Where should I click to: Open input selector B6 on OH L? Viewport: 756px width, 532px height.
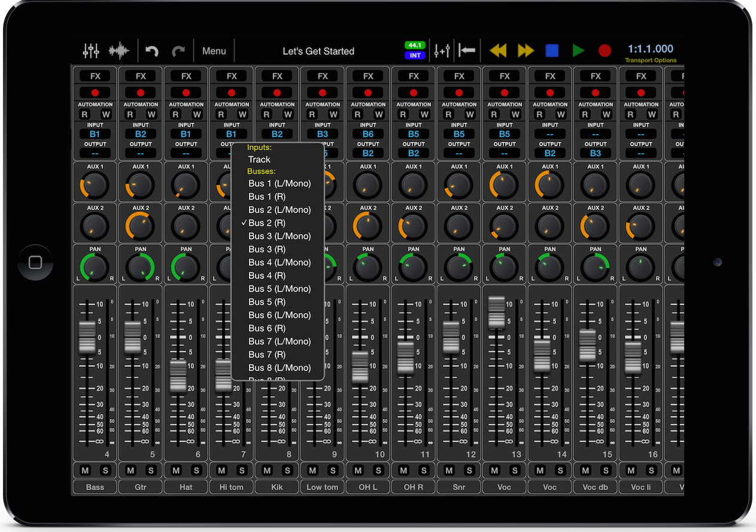click(x=368, y=134)
